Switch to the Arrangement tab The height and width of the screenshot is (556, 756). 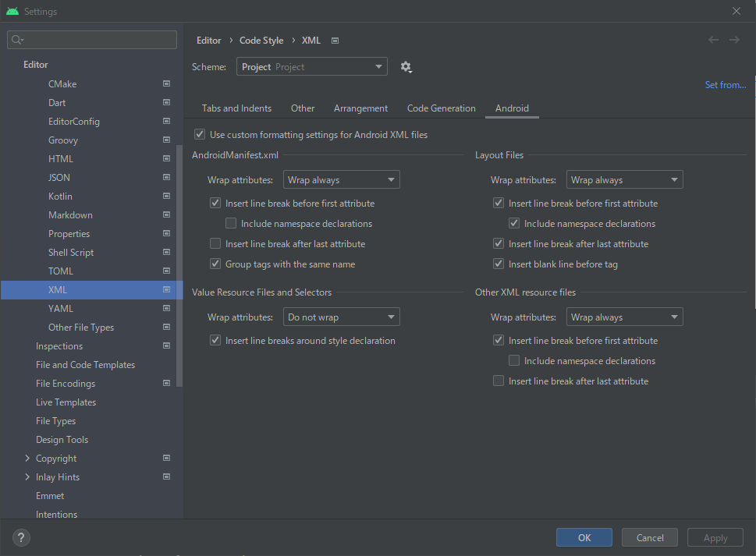point(360,108)
